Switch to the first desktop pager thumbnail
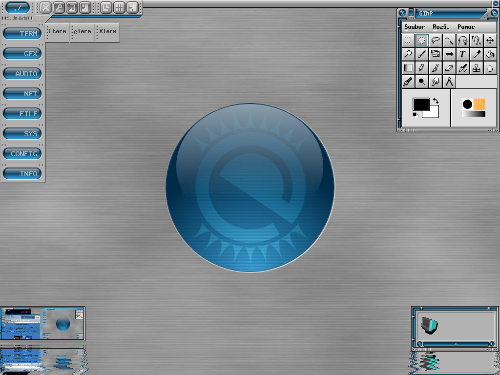 (21, 324)
